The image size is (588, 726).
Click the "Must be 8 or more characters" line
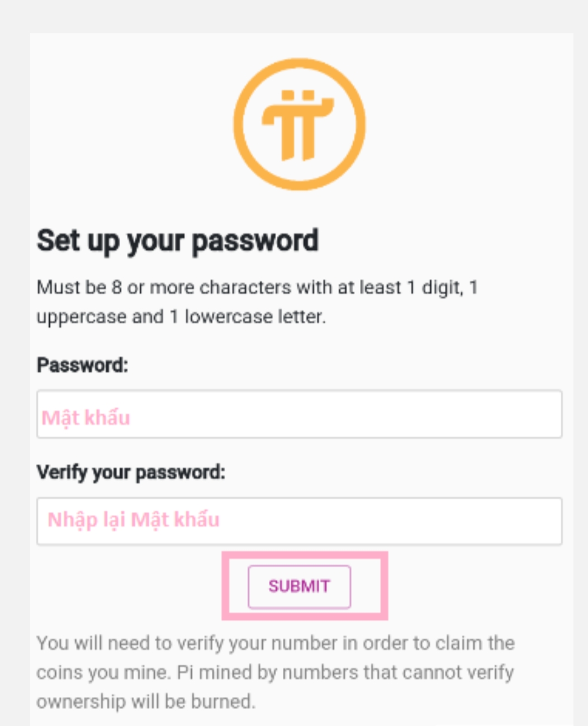(x=257, y=288)
